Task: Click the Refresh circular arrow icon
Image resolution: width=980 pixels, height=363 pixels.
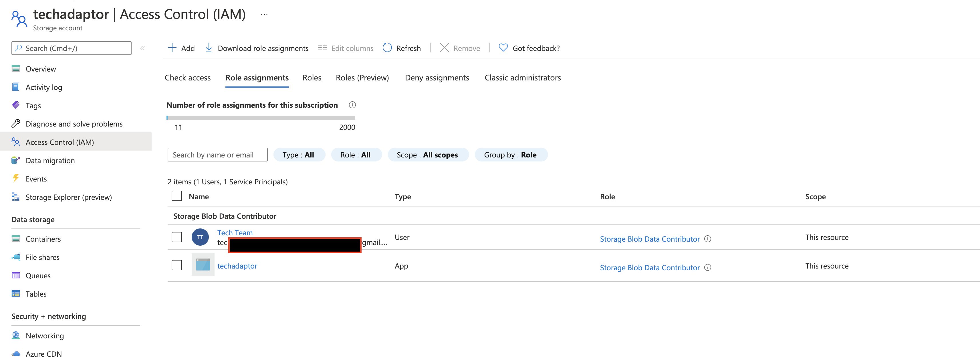Action: point(387,48)
